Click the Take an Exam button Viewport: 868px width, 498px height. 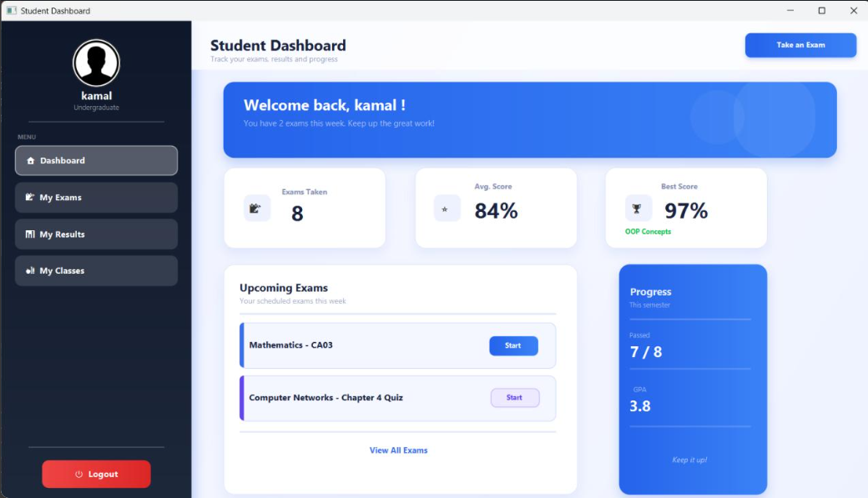point(800,45)
